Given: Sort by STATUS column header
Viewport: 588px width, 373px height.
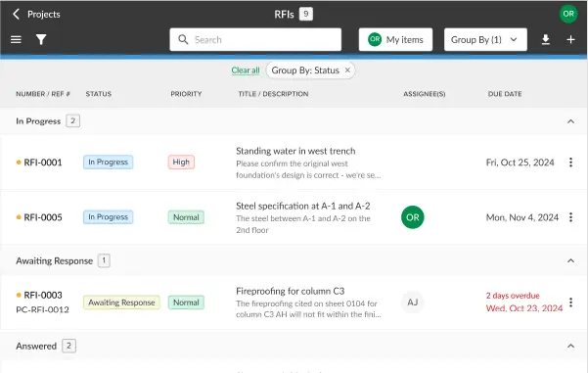Looking at the screenshot, I should tap(98, 94).
